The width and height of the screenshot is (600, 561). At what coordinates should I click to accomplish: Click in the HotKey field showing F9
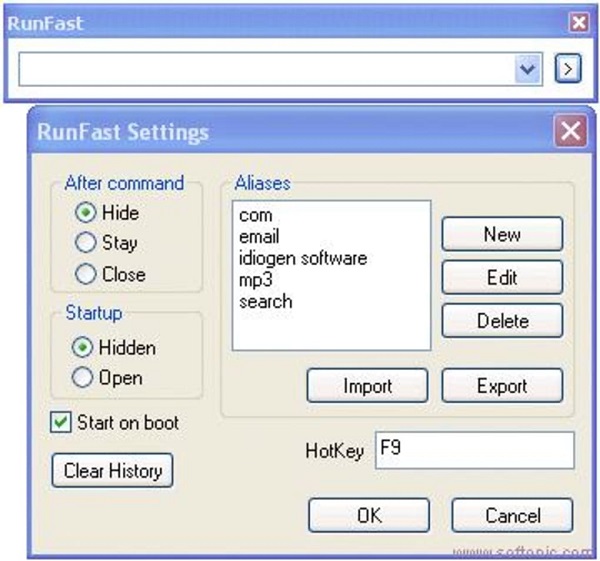coord(474,450)
